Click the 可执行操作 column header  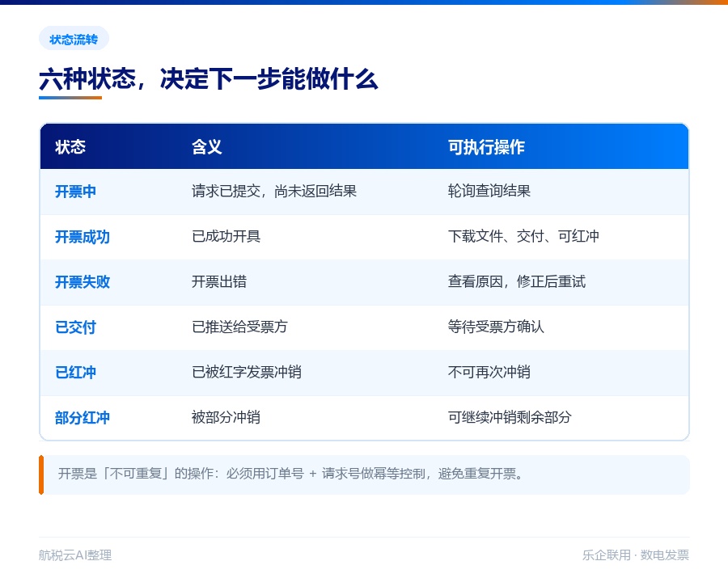pos(486,147)
